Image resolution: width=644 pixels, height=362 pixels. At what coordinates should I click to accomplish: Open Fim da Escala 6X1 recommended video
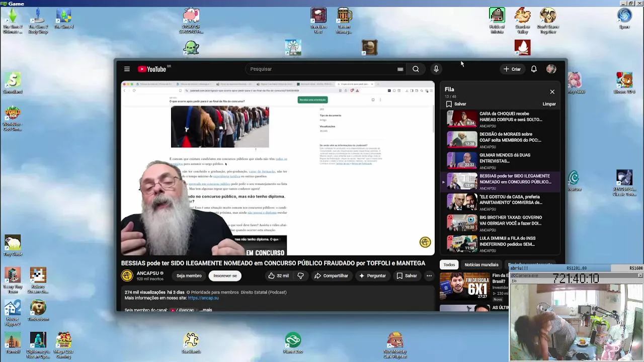(465, 286)
